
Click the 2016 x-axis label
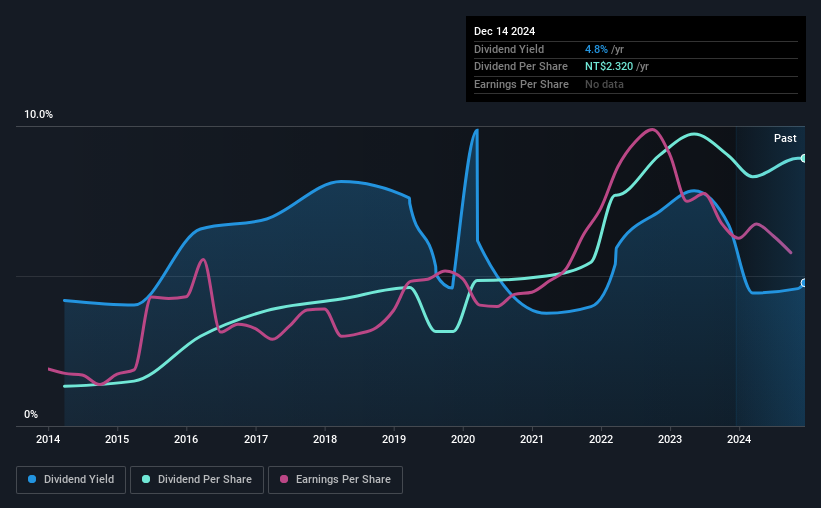click(x=186, y=439)
